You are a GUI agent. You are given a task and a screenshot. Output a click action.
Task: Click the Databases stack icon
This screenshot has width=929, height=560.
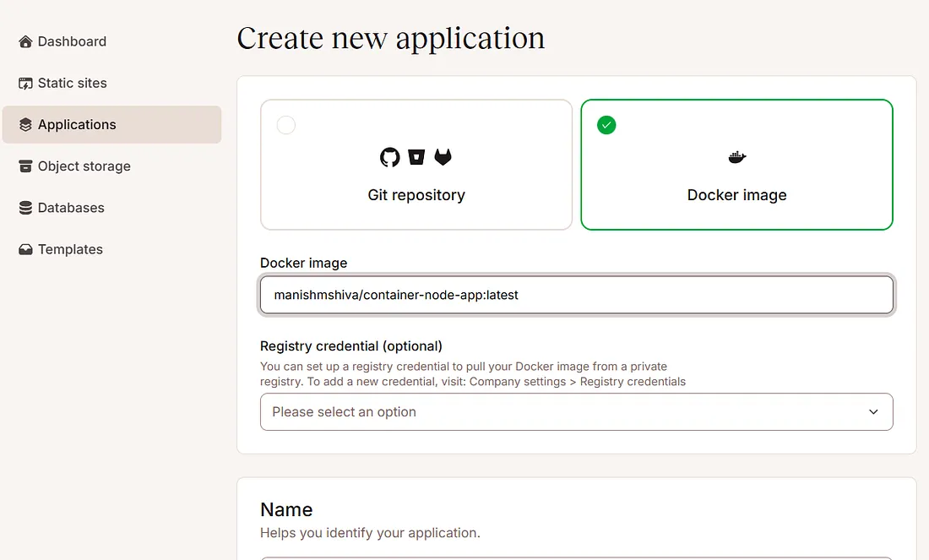24,207
